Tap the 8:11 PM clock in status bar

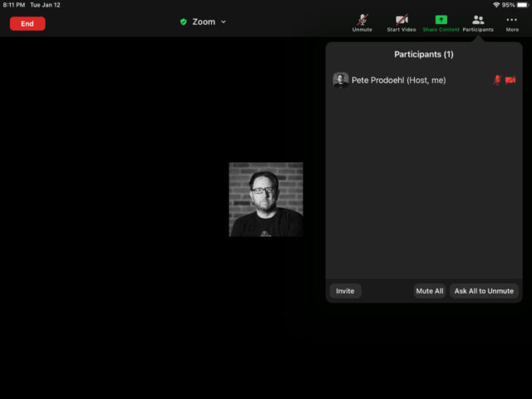[14, 4]
